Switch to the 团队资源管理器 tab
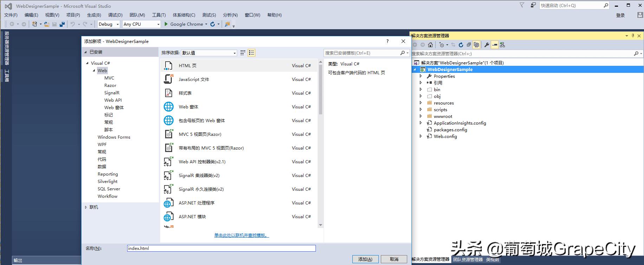The height and width of the screenshot is (265, 644). [x=468, y=259]
